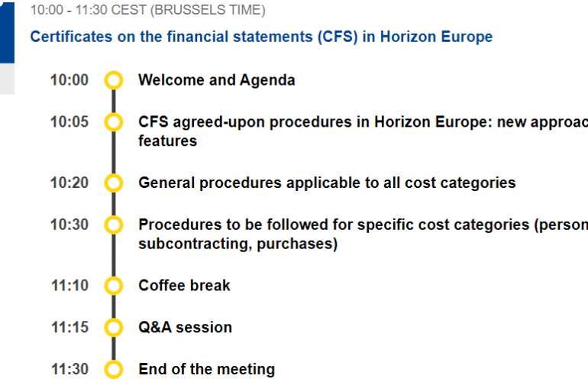588x382 pixels.
Task: Click the Welcome and Agenda item
Action: tap(217, 80)
